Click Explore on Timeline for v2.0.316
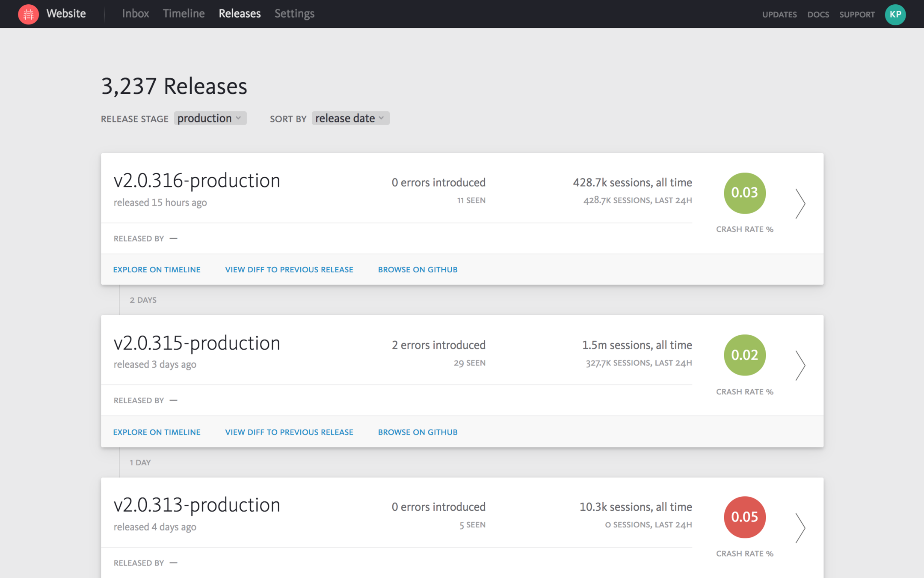Viewport: 924px width, 578px height. (157, 269)
